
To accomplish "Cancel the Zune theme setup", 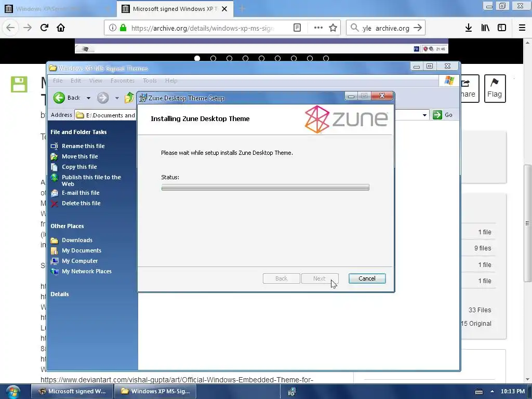I will 367,278.
